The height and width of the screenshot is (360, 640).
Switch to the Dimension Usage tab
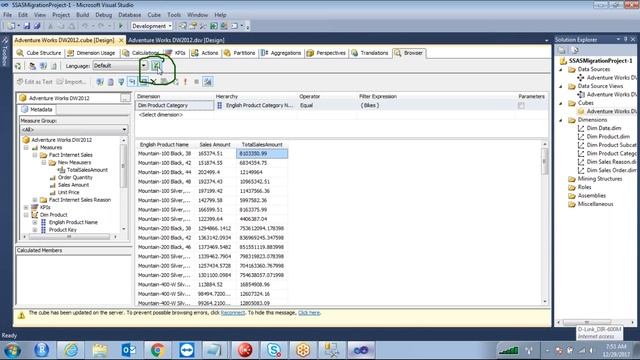91,53
